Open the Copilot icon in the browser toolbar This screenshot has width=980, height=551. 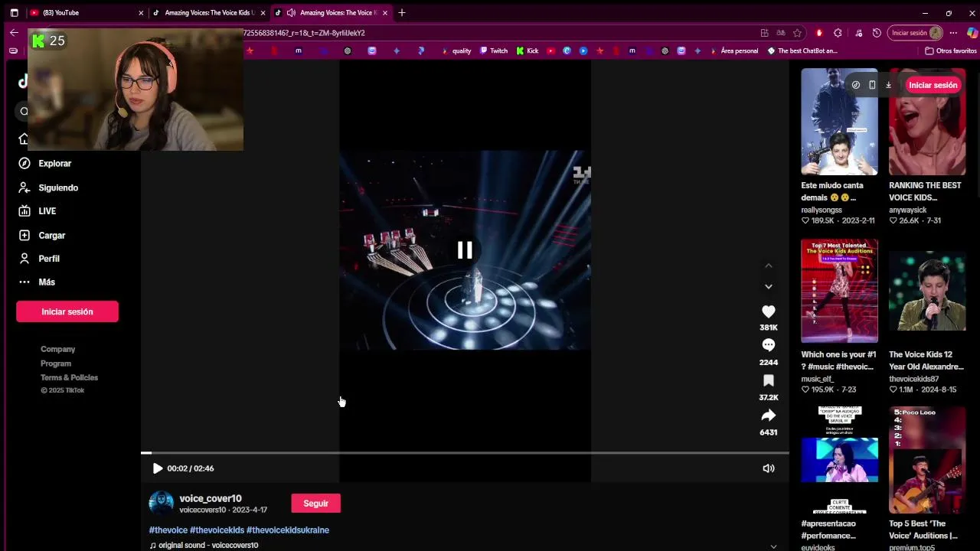point(972,33)
